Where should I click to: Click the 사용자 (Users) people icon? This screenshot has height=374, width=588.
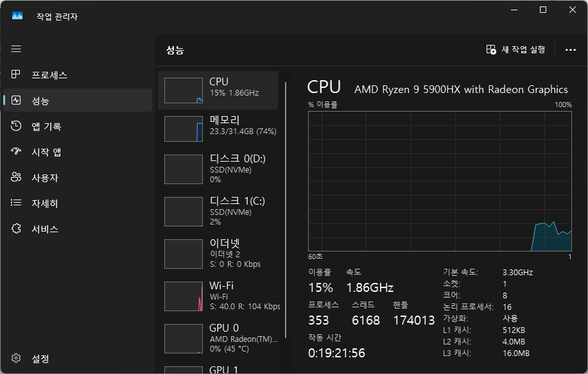coord(16,178)
